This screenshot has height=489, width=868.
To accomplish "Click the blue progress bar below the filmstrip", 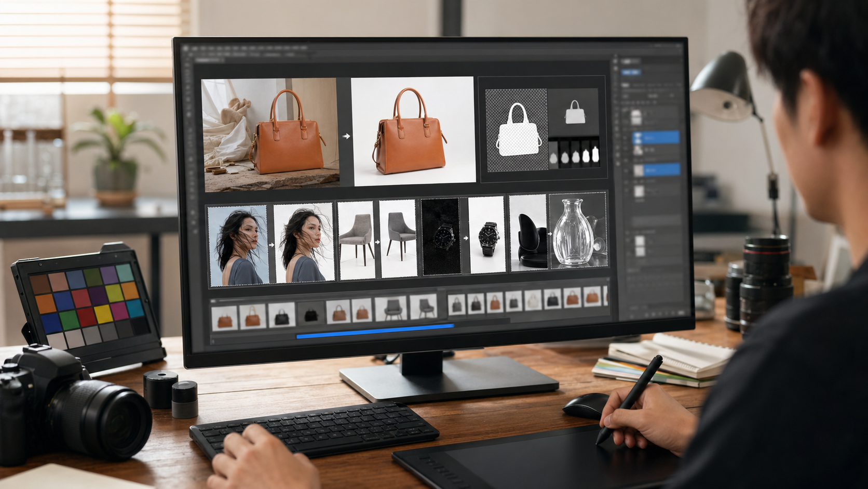I will coord(375,331).
